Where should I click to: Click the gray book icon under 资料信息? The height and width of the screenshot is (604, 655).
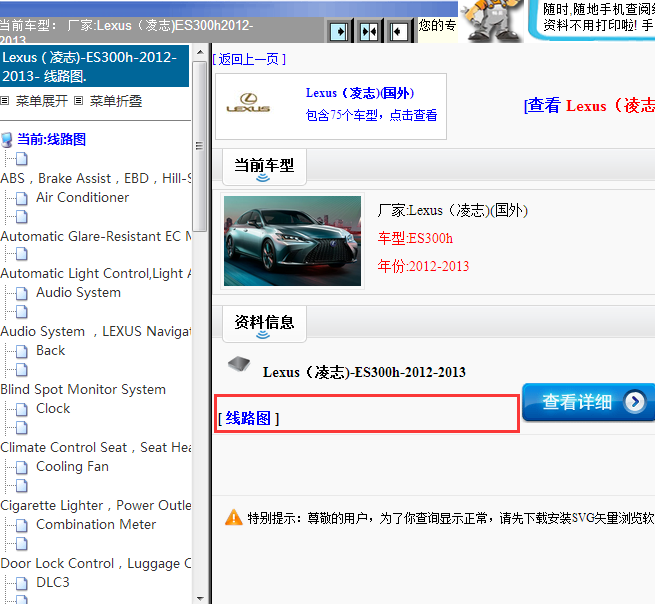tap(239, 363)
